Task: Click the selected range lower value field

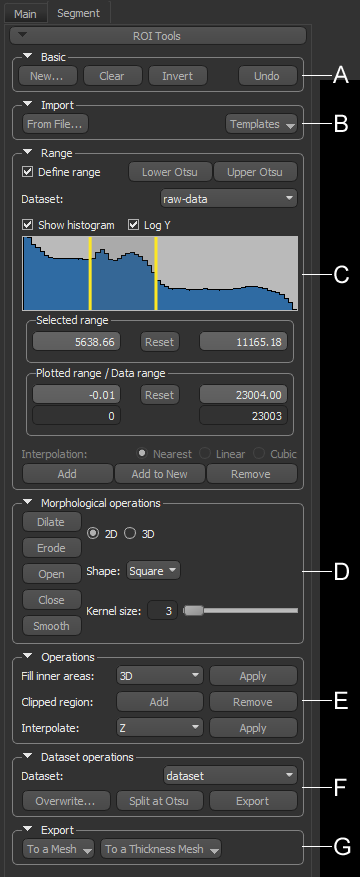Action: tap(77, 341)
